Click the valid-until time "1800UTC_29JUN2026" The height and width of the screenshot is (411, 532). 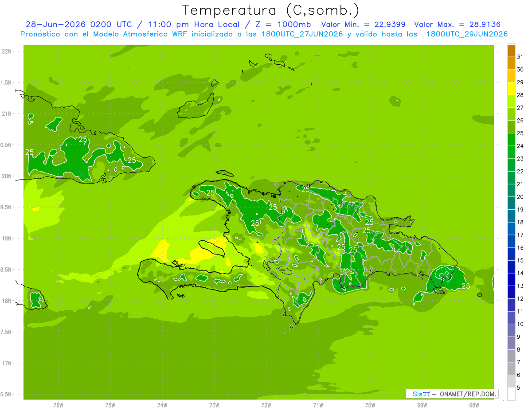pyautogui.click(x=467, y=34)
